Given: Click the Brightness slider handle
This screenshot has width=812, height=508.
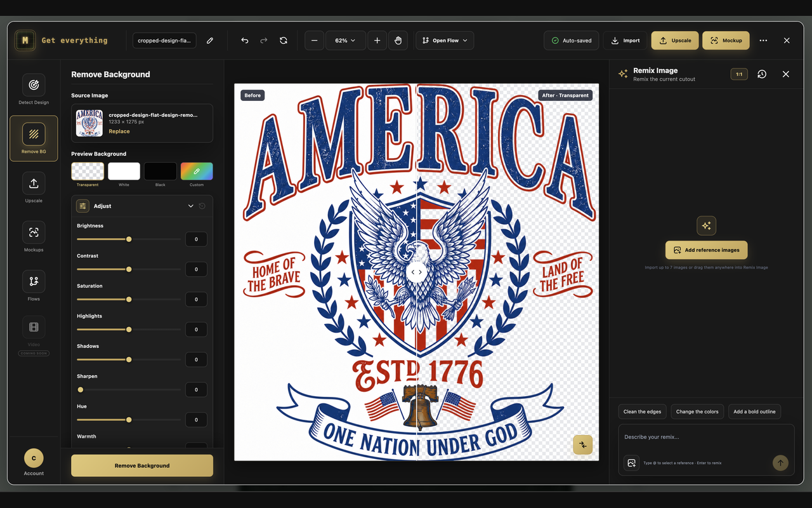Looking at the screenshot, I should (129, 239).
